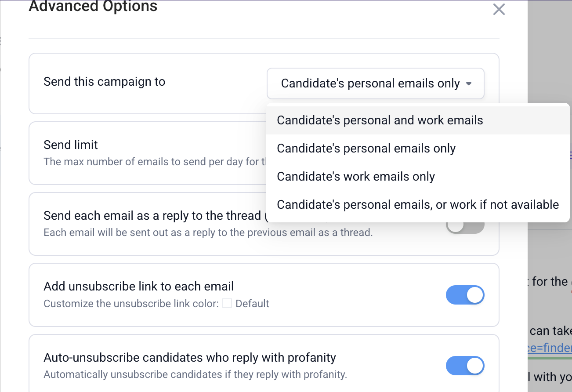Click 'Send each email as a reply' heading
The width and height of the screenshot is (572, 392).
pyautogui.click(x=152, y=216)
